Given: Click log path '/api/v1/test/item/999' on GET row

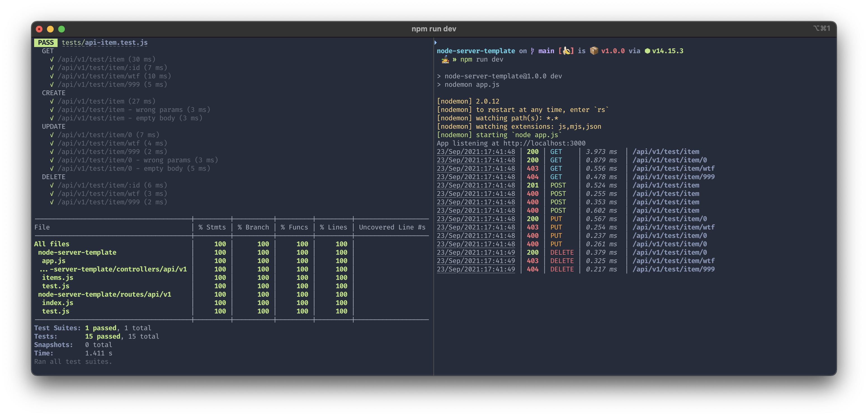Looking at the screenshot, I should (x=673, y=177).
